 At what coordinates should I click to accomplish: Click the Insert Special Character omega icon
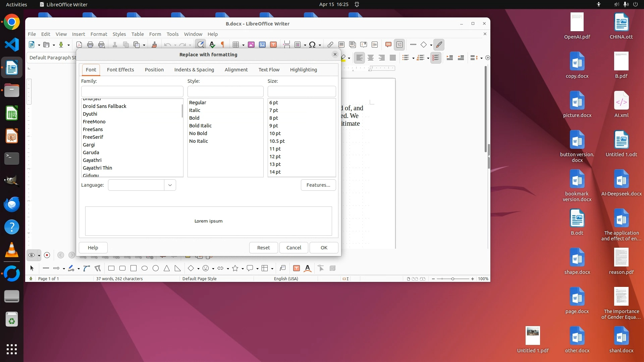coord(312,45)
